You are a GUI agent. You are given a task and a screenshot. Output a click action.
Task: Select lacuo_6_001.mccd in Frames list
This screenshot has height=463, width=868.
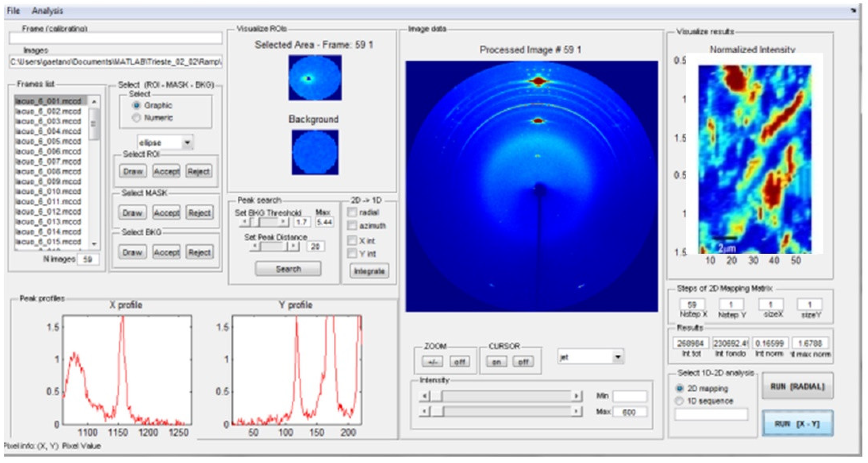coord(51,101)
